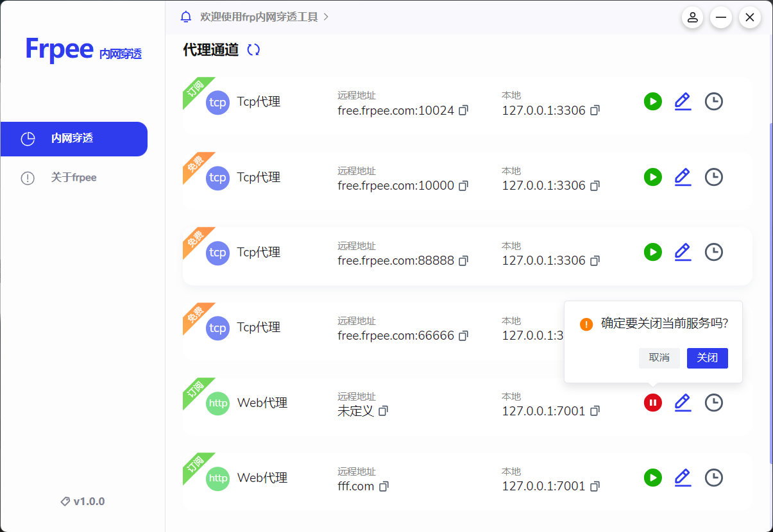Click the v1.0.0 version tag

[x=82, y=501]
